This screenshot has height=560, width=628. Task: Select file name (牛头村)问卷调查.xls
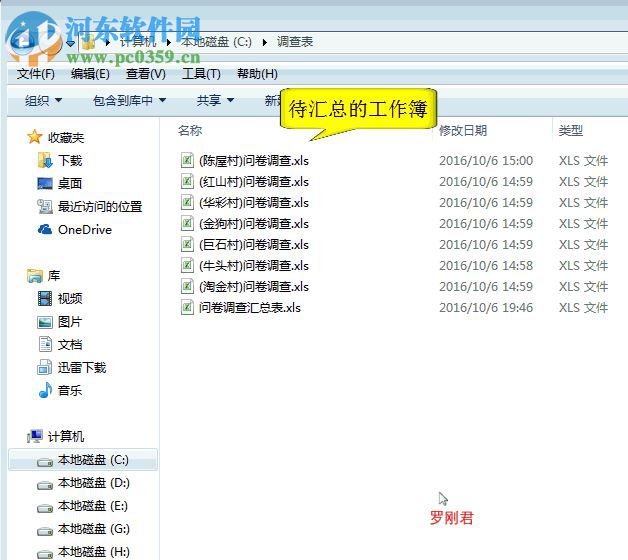point(254,266)
